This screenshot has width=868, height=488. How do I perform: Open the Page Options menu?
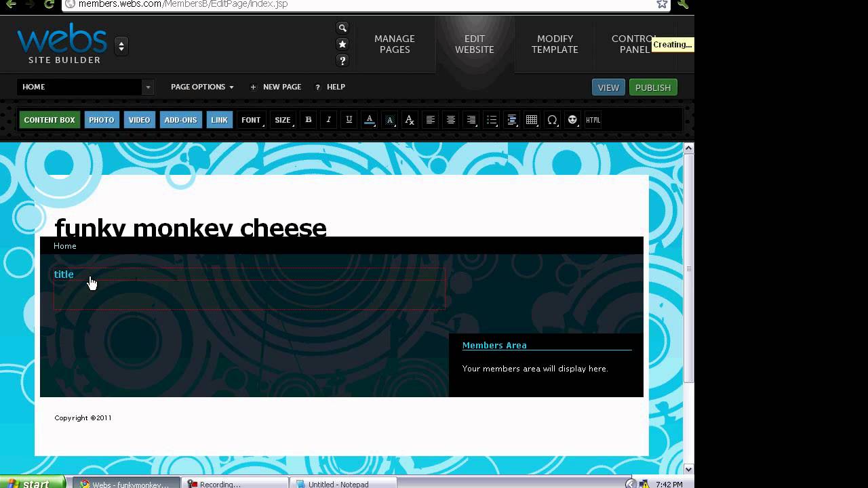coord(202,87)
